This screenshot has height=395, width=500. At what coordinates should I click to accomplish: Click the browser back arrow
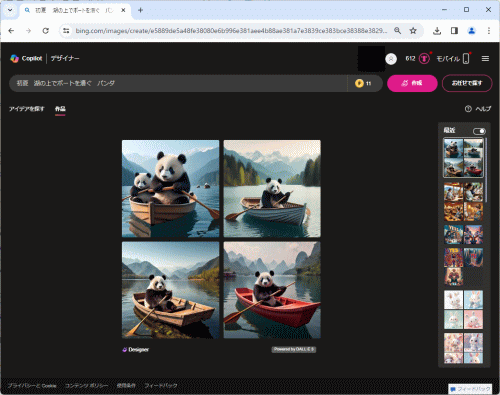point(11,31)
